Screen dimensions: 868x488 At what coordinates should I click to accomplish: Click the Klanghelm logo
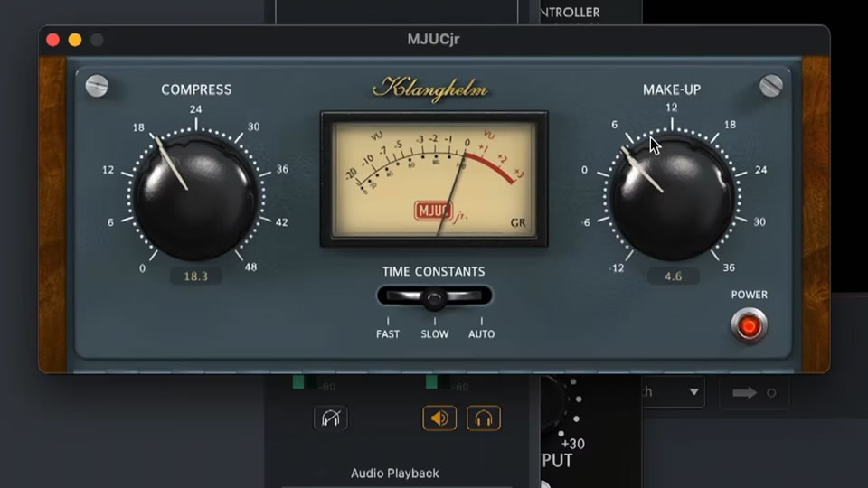click(x=430, y=89)
